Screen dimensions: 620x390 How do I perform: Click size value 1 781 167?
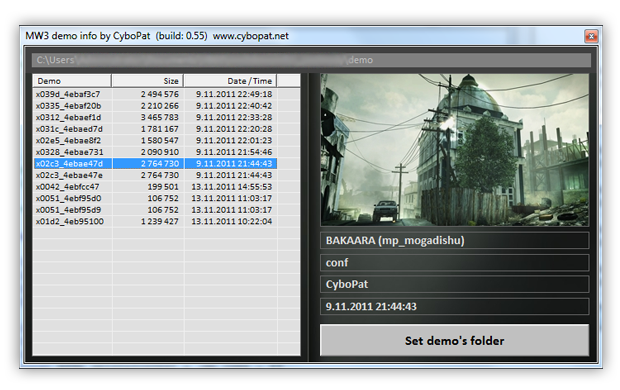(x=160, y=129)
